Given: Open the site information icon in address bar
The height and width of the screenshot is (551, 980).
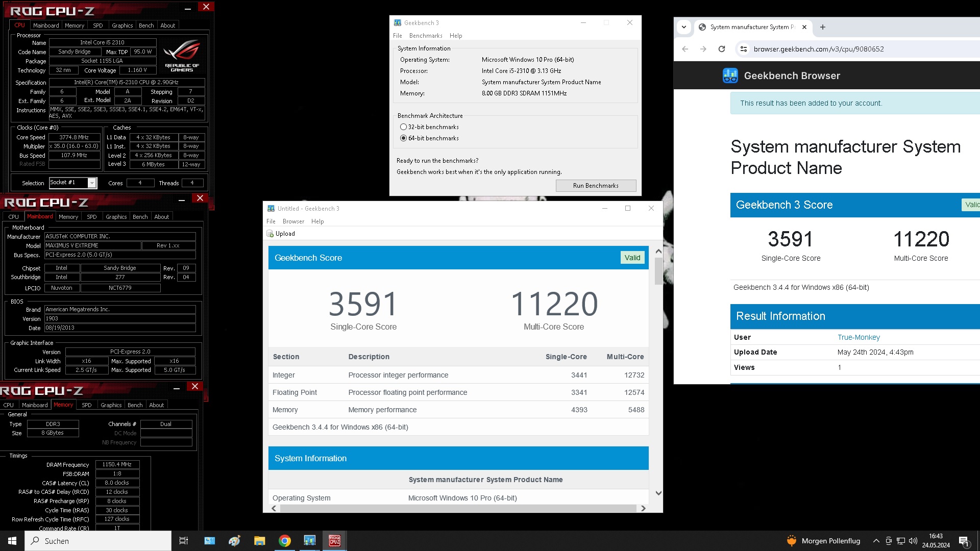Looking at the screenshot, I should [744, 49].
